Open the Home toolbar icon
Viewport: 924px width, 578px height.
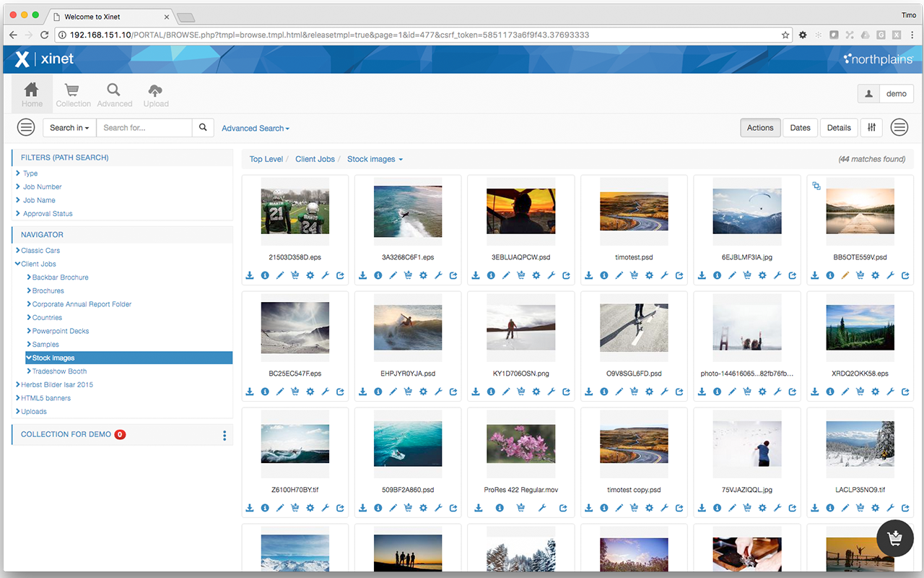(x=32, y=94)
